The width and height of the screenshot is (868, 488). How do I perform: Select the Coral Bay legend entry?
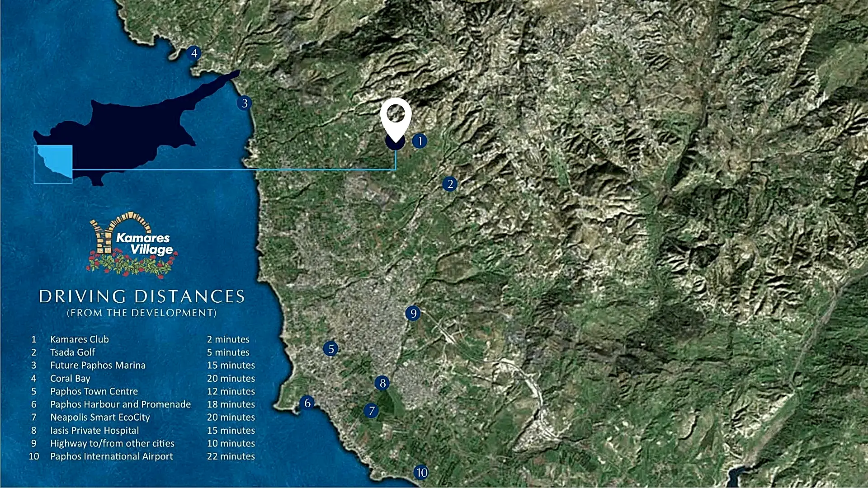70,378
